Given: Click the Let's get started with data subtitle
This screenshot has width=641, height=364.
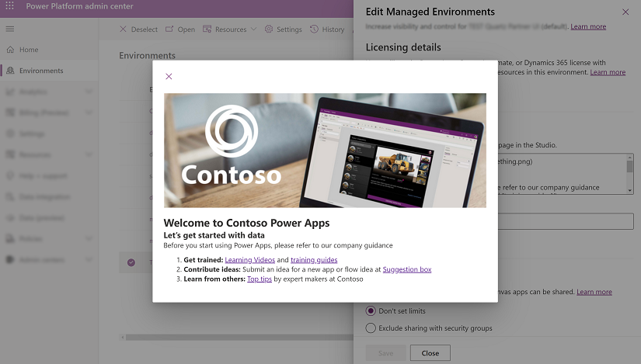Looking at the screenshot, I should [x=214, y=235].
